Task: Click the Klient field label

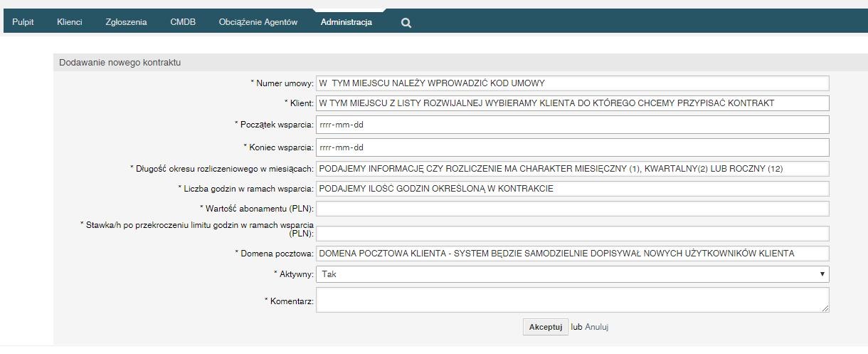Action: pyautogui.click(x=299, y=103)
